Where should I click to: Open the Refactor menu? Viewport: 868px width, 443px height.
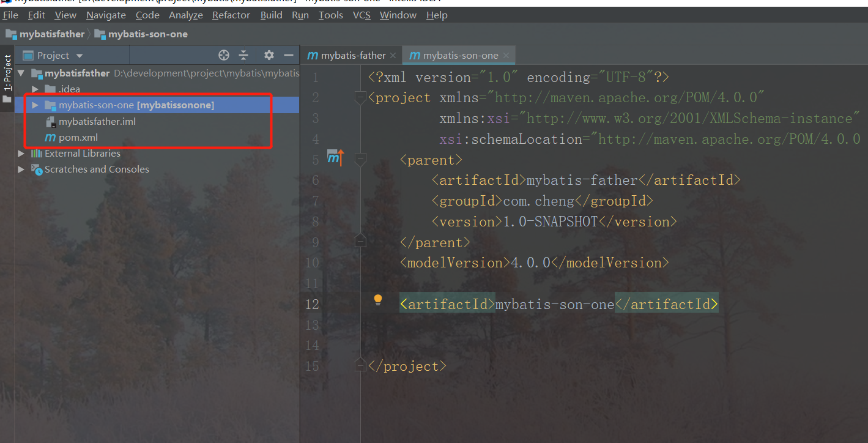[232, 15]
